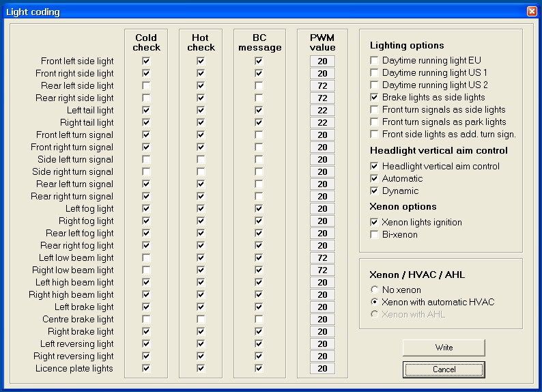This screenshot has width=542, height=392.
Task: Click PWM value field for Front left side light
Action: click(x=322, y=61)
